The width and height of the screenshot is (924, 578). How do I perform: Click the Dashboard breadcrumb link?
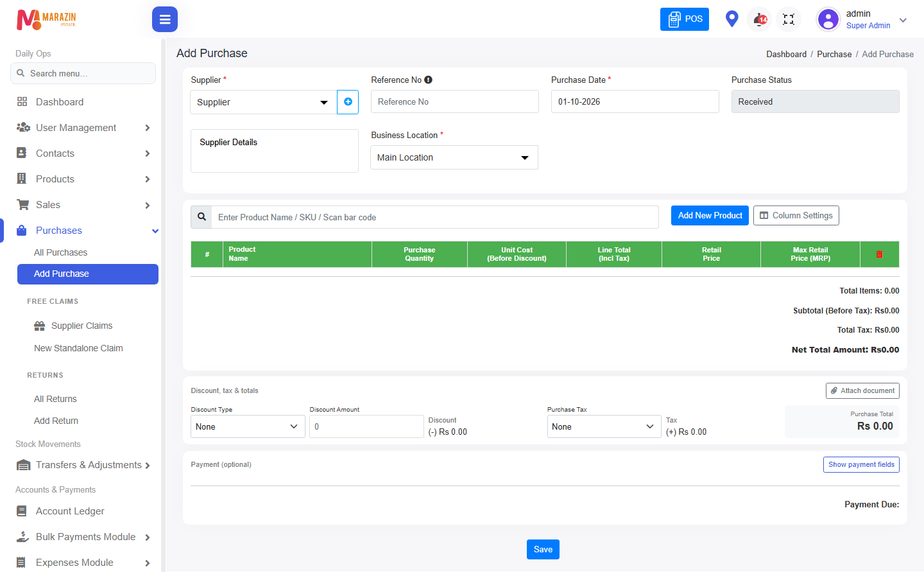point(786,55)
